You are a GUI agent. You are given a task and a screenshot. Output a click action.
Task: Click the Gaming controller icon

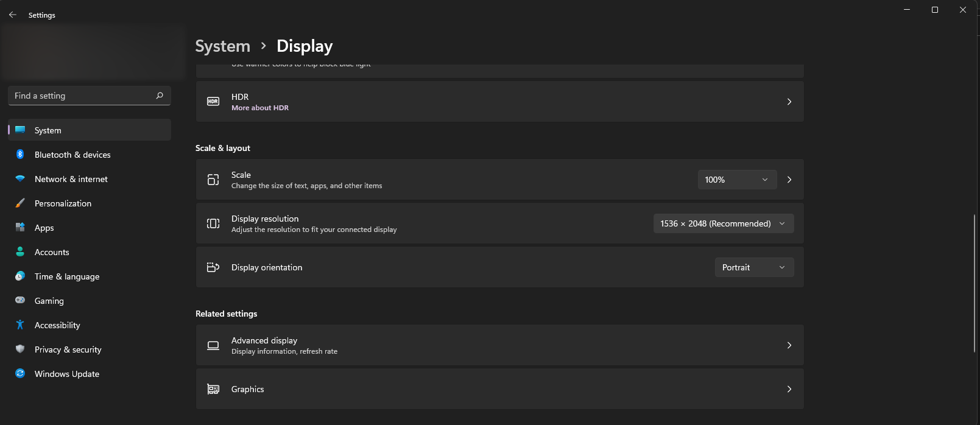(x=20, y=300)
